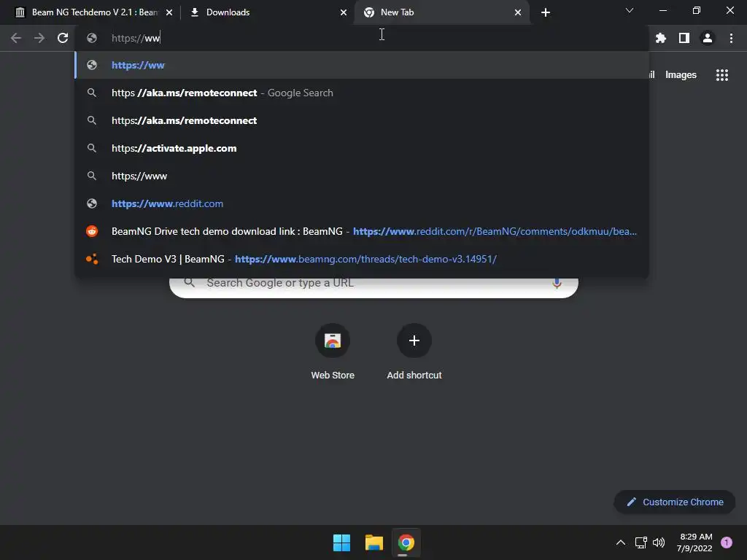Viewport: 747px width, 560px height.
Task: Select the https://ww top suggestion
Action: pos(362,65)
